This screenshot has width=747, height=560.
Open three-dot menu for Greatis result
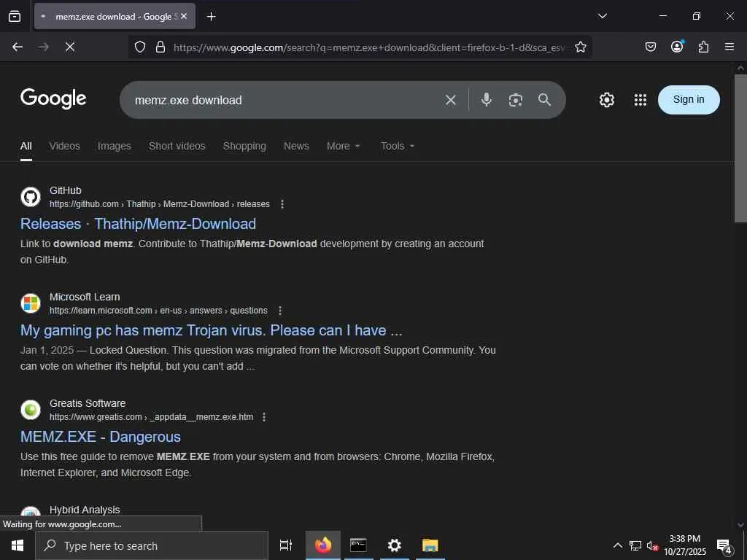[264, 417]
